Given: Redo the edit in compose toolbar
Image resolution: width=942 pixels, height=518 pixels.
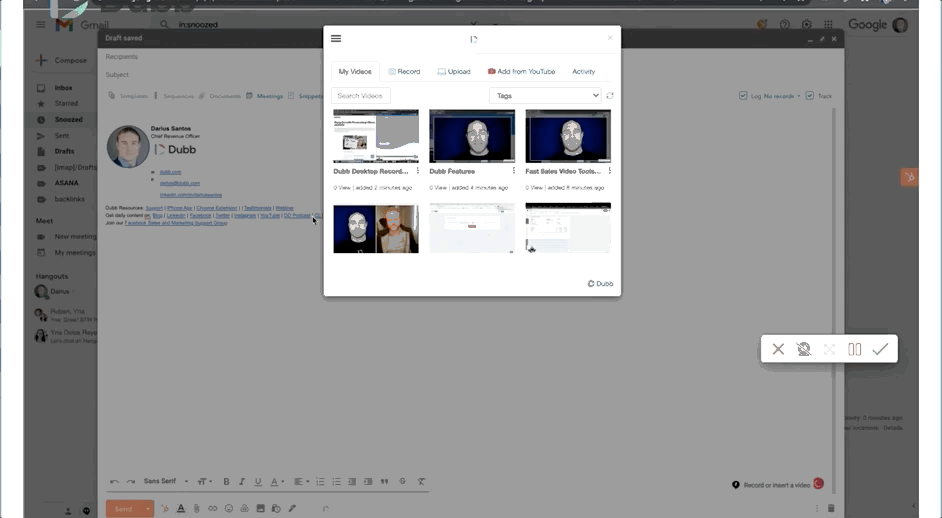Looking at the screenshot, I should coord(130,481).
